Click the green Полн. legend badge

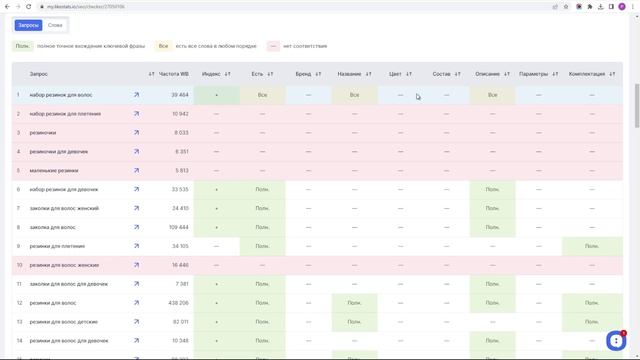pyautogui.click(x=22, y=46)
